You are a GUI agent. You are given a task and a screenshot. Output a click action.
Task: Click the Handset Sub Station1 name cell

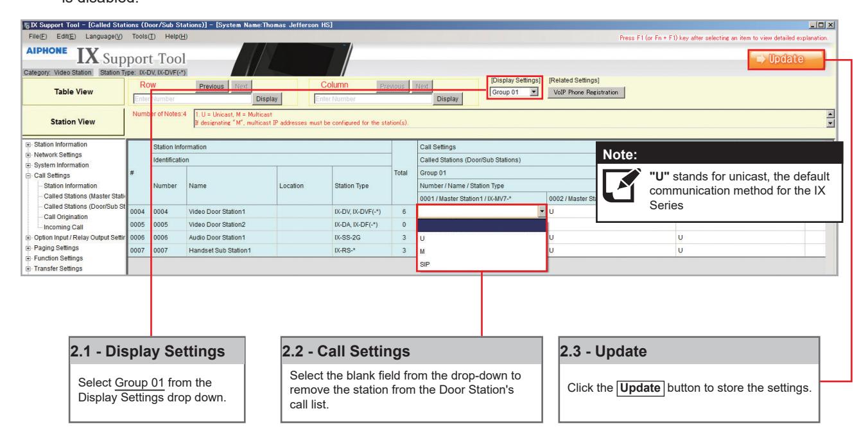[231, 251]
